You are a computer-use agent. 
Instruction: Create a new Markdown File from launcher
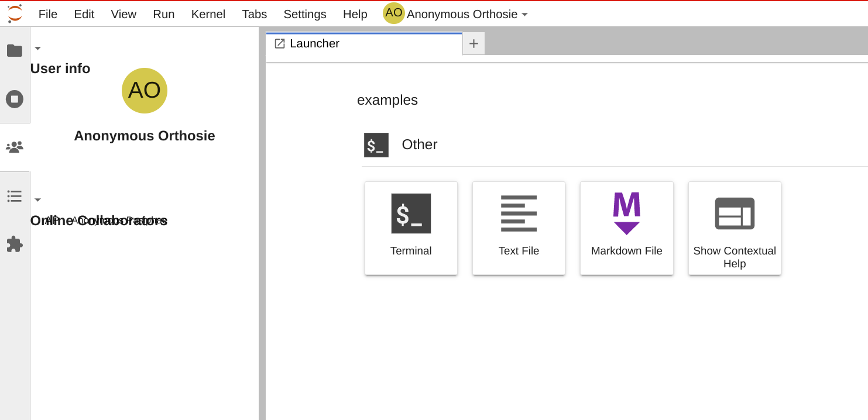pos(627,228)
